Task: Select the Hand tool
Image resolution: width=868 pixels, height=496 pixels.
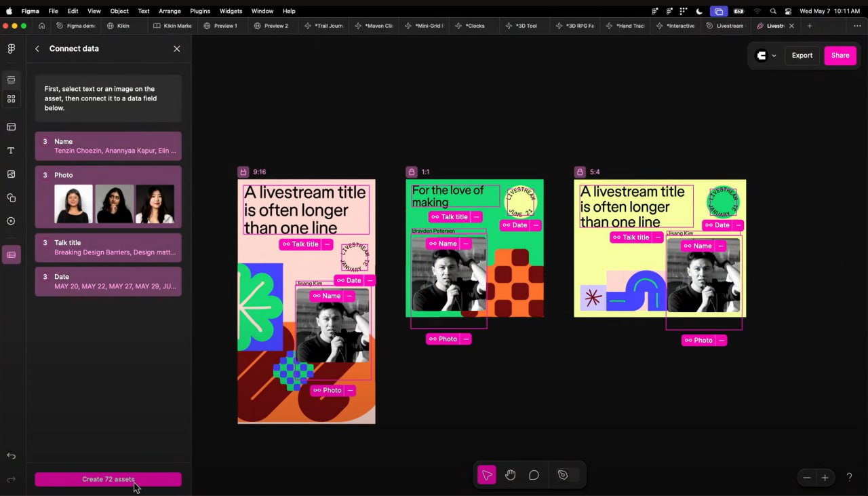Action: coord(510,476)
